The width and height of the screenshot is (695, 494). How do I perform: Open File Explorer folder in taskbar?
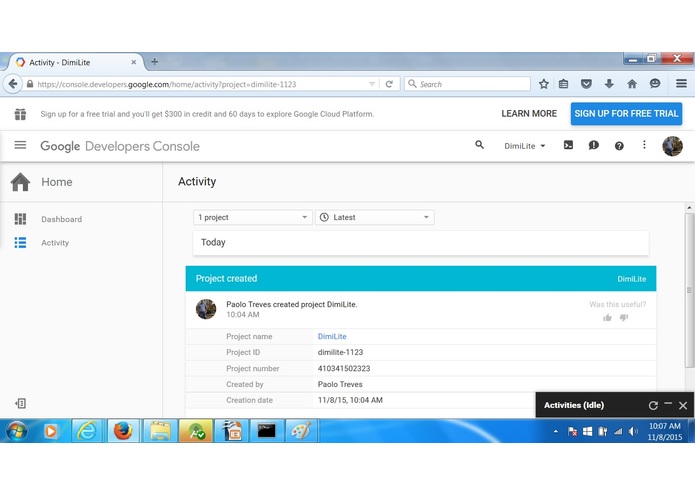point(160,431)
